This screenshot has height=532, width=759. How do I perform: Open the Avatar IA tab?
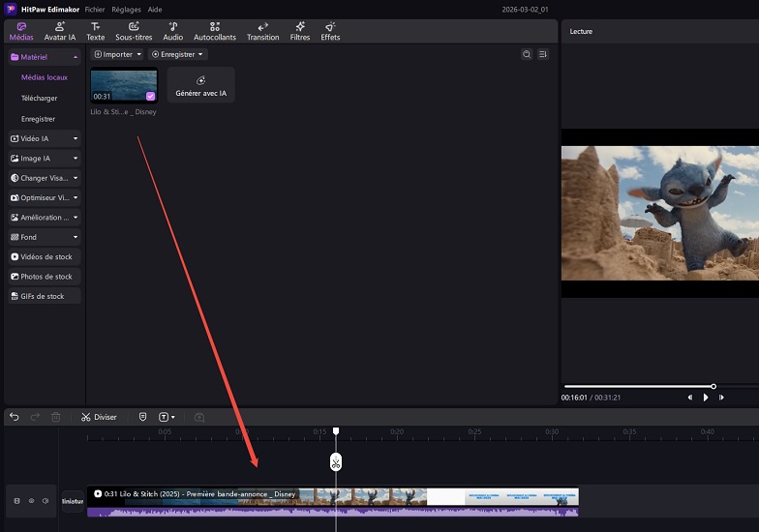click(x=60, y=31)
